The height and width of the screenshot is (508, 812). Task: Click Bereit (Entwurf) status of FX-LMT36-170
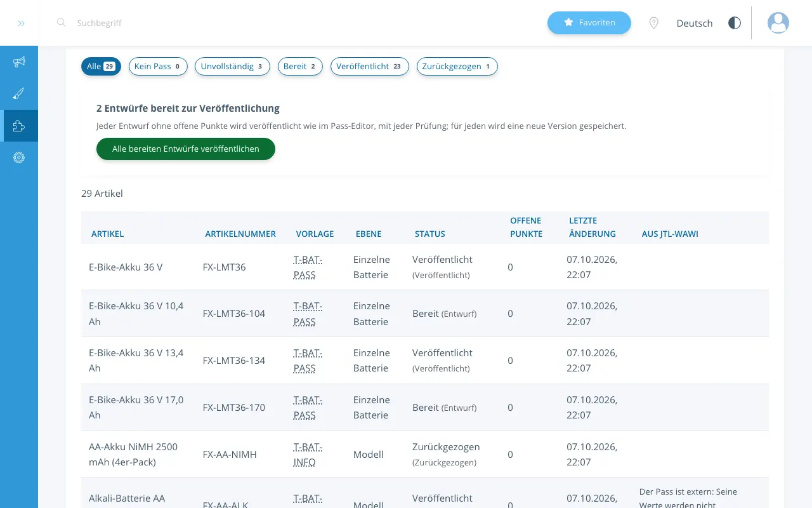pyautogui.click(x=445, y=407)
